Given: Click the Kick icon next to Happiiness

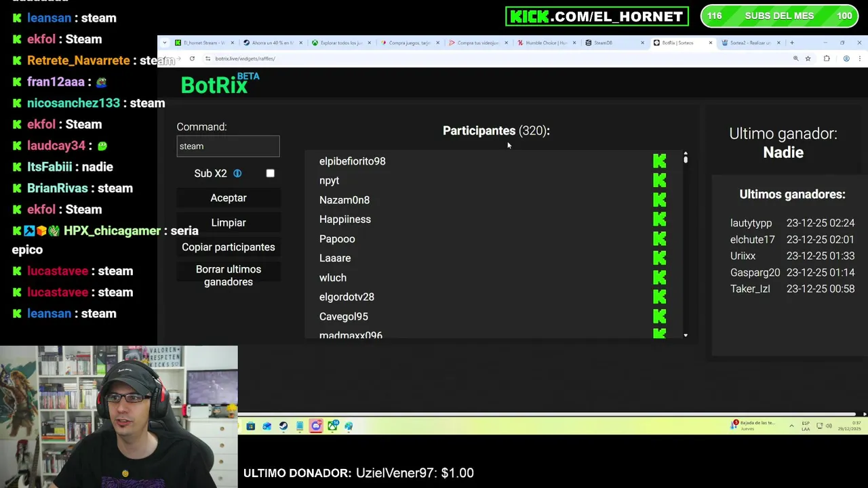Looking at the screenshot, I should point(659,220).
